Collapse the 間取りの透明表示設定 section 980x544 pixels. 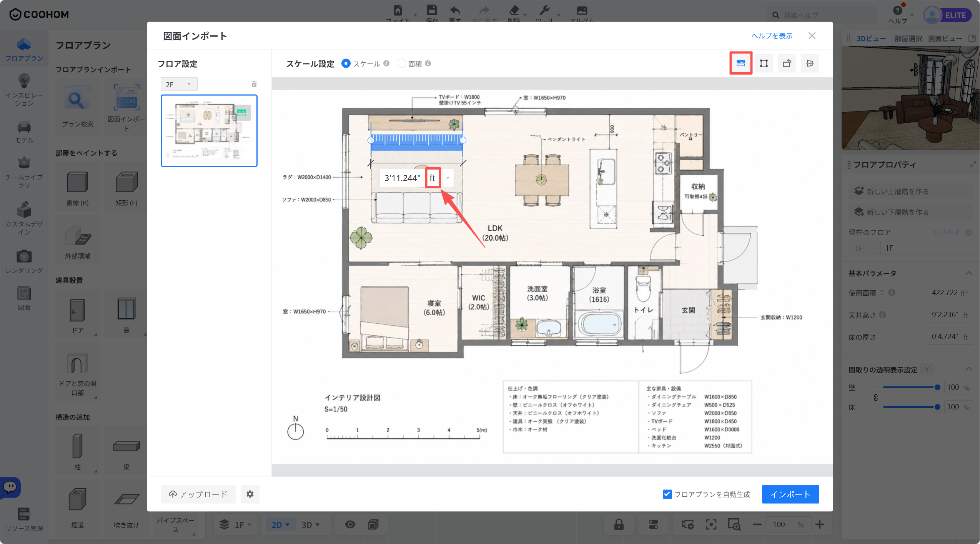coord(968,369)
